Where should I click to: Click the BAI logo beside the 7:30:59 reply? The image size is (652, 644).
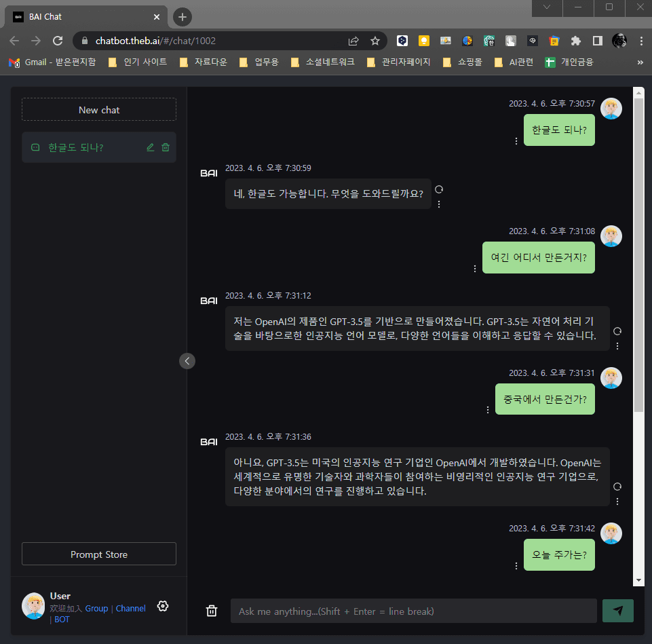(x=209, y=173)
